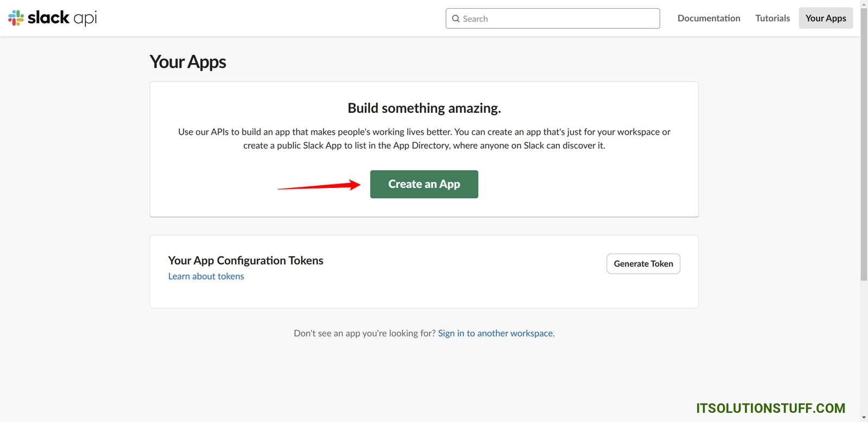
Task: Click the magnifying glass search icon
Action: (x=456, y=18)
